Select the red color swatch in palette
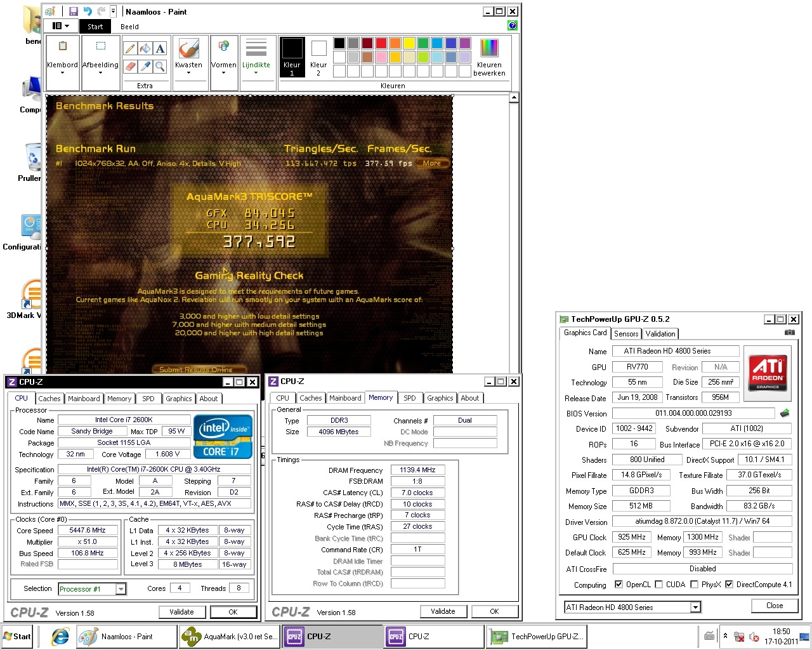812x650 pixels. pos(381,43)
